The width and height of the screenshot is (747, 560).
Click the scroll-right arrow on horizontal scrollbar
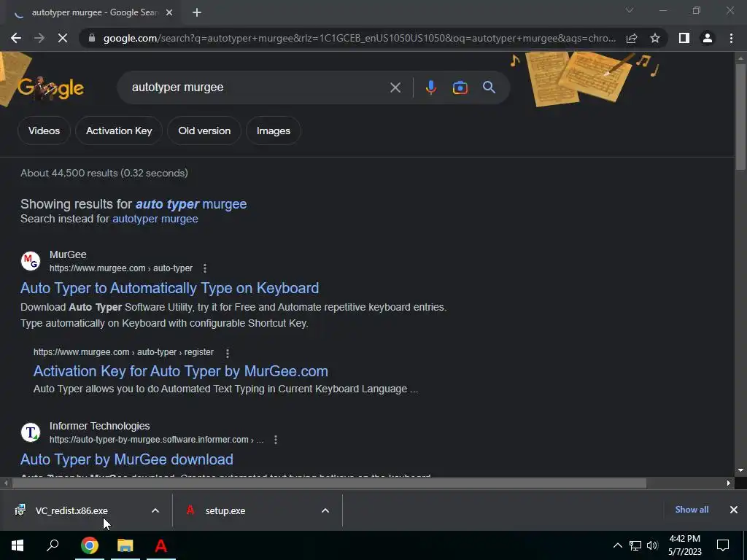(729, 483)
